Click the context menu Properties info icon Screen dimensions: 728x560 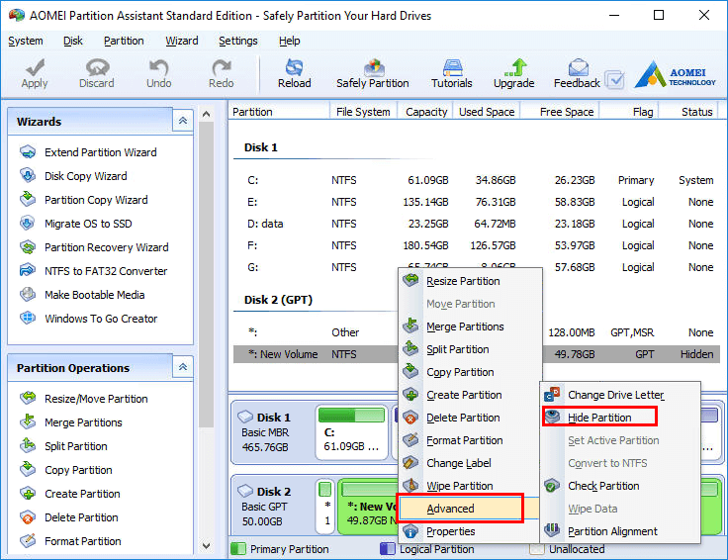pos(410,530)
